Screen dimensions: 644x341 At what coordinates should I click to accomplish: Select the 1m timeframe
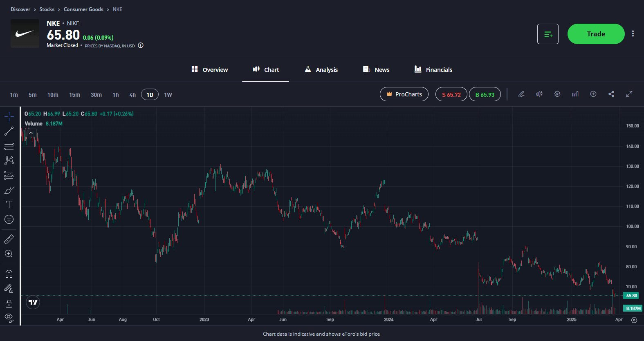14,95
